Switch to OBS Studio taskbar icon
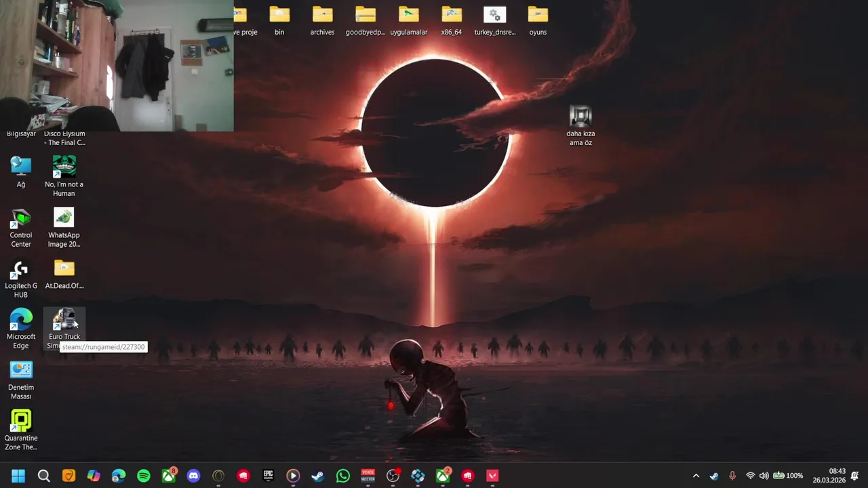 (393, 476)
